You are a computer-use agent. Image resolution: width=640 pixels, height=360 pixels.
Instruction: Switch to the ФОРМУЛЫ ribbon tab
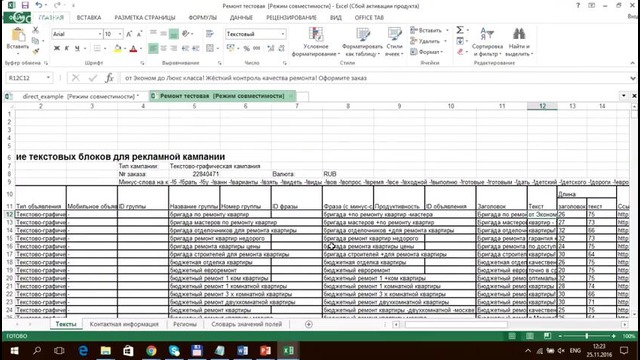pos(202,18)
